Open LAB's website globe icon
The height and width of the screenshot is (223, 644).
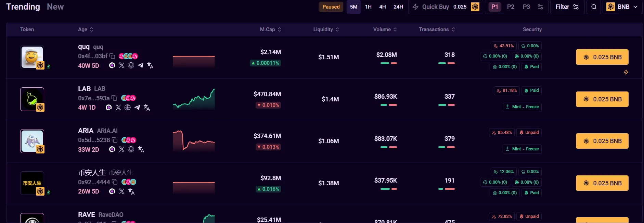(128, 107)
